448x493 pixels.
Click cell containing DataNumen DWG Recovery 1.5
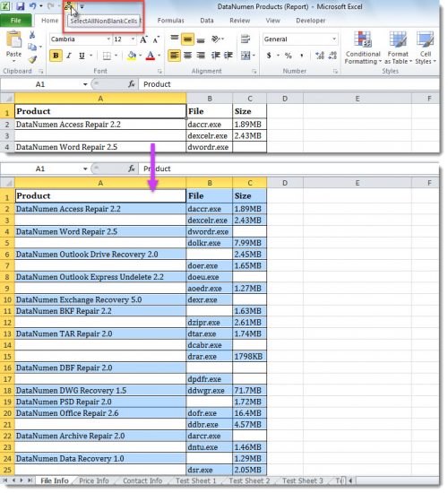pyautogui.click(x=100, y=391)
